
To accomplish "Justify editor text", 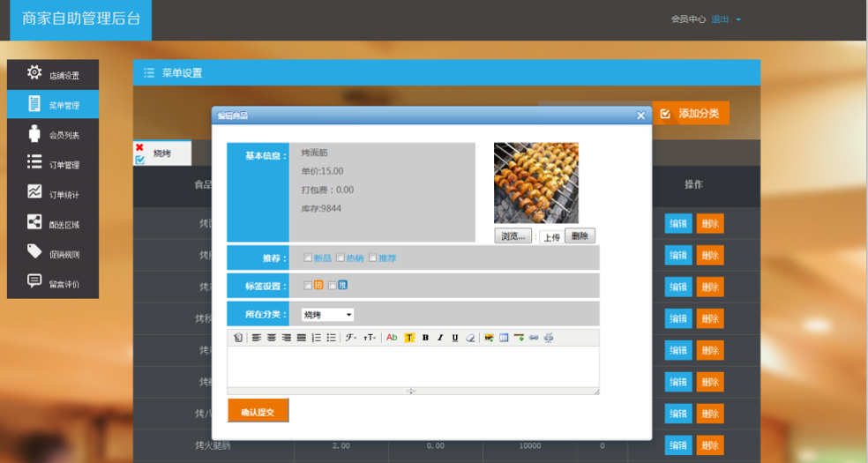I will tap(301, 338).
